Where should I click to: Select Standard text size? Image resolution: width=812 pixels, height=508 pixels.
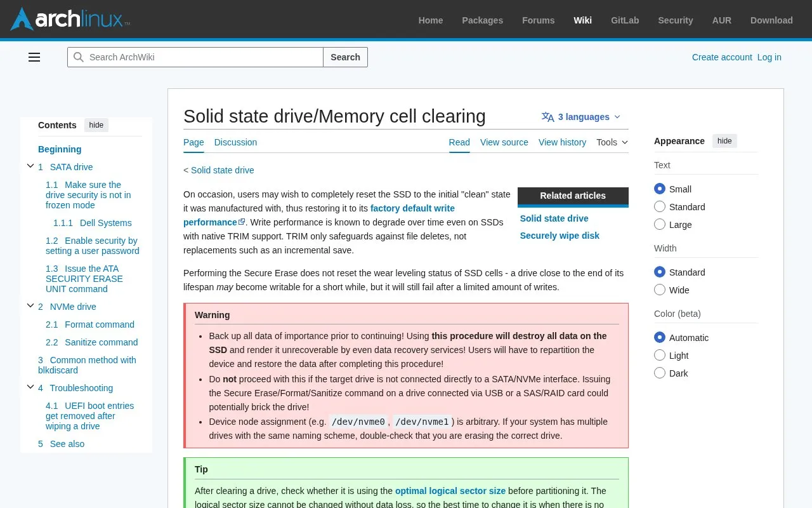pyautogui.click(x=660, y=206)
